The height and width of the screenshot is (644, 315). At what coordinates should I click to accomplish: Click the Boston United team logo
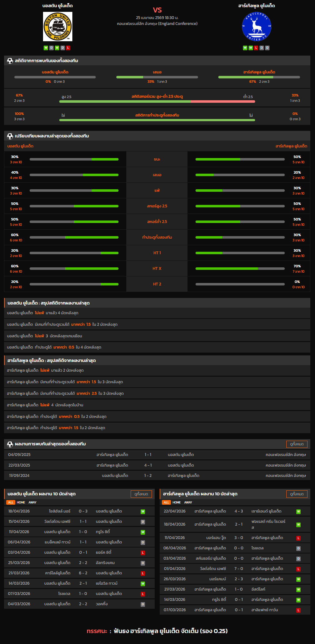pos(58,27)
